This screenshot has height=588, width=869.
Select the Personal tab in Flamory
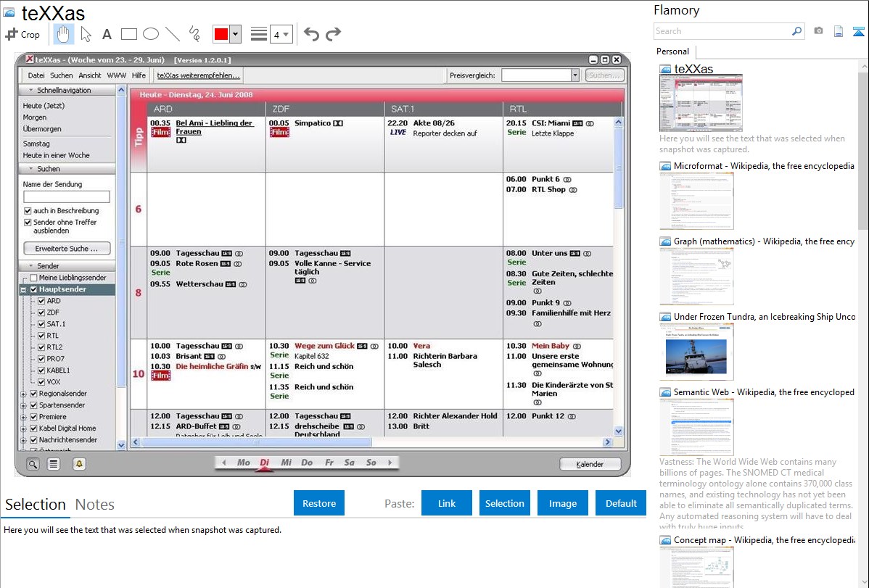[x=672, y=51]
